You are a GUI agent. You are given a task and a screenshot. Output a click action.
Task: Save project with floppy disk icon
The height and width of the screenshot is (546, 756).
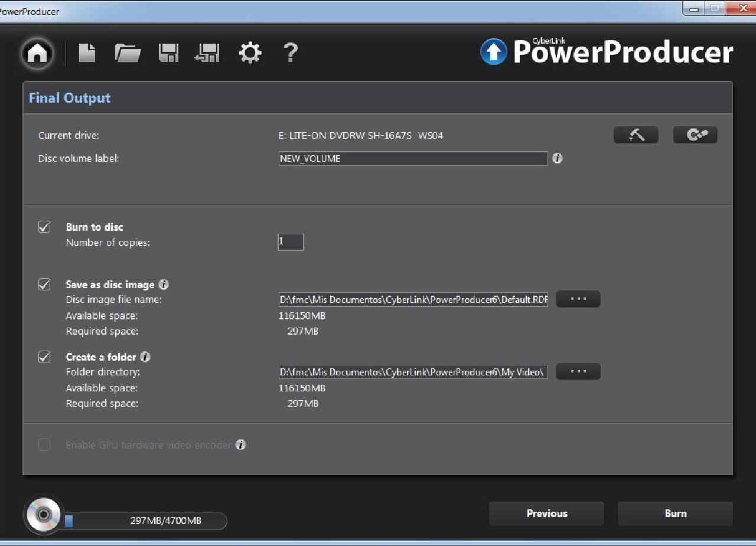pos(169,53)
